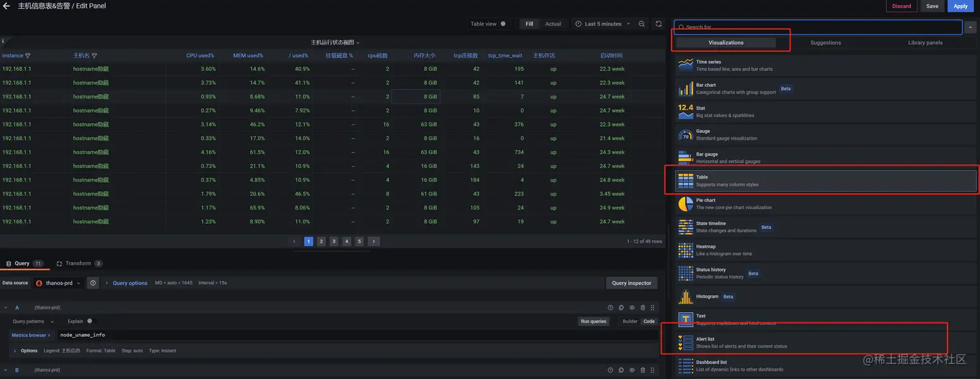The width and height of the screenshot is (980, 379).
Task: Go back using the top-left arrow
Action: pyautogui.click(x=6, y=6)
